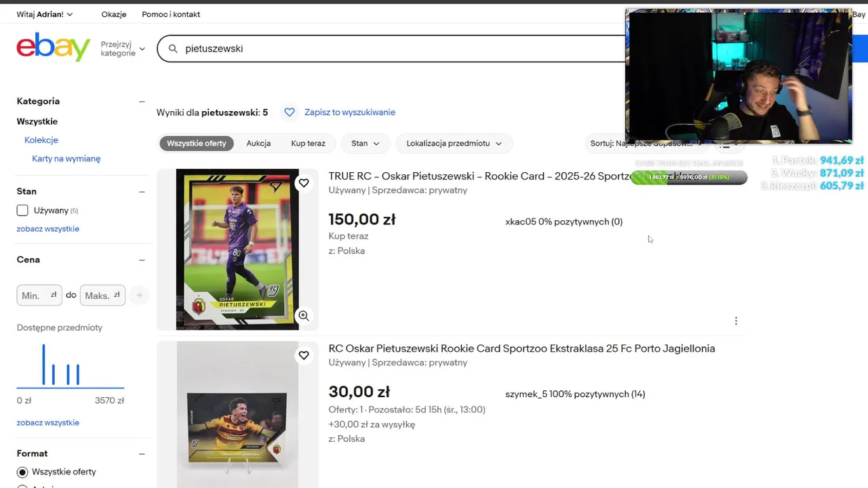Screen dimensions: 868x488
Task: Open the Kolekcje category link
Action: [41, 140]
